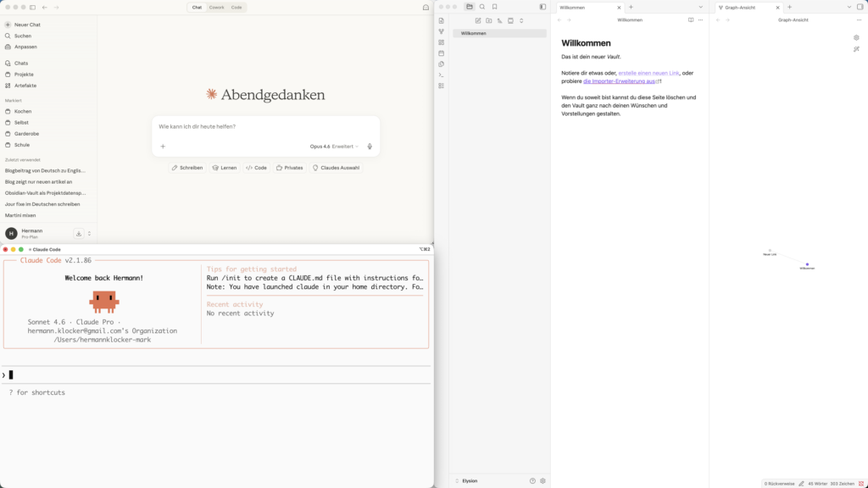Click the new folder icon in Obsidian
The image size is (868, 488).
click(488, 20)
